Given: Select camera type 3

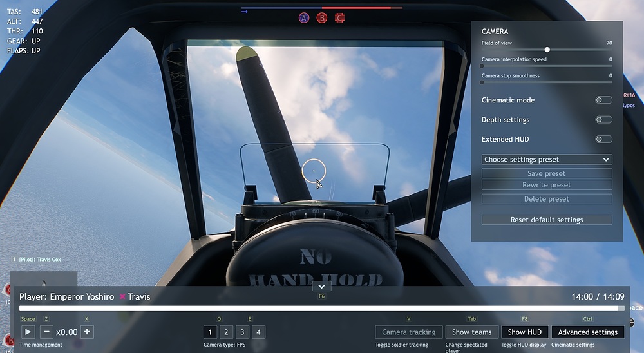Looking at the screenshot, I should point(242,332).
